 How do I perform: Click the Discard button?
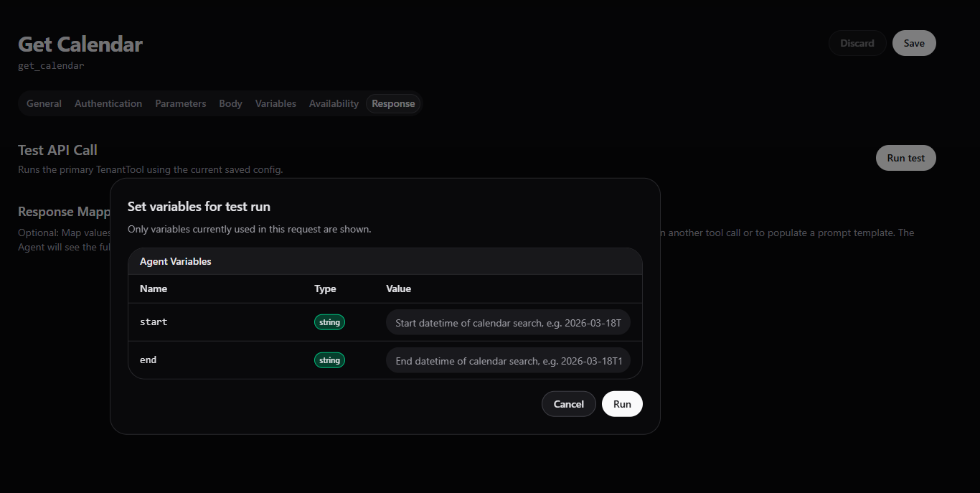[857, 43]
